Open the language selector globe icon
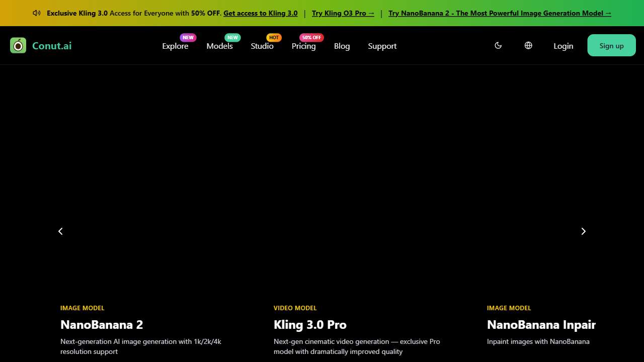This screenshot has width=644, height=362. 528,46
